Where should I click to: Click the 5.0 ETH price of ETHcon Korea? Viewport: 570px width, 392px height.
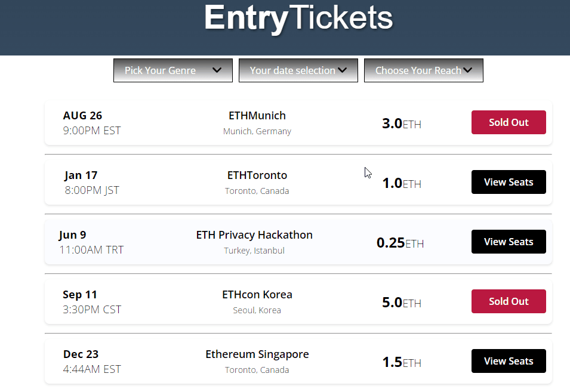pyautogui.click(x=401, y=303)
